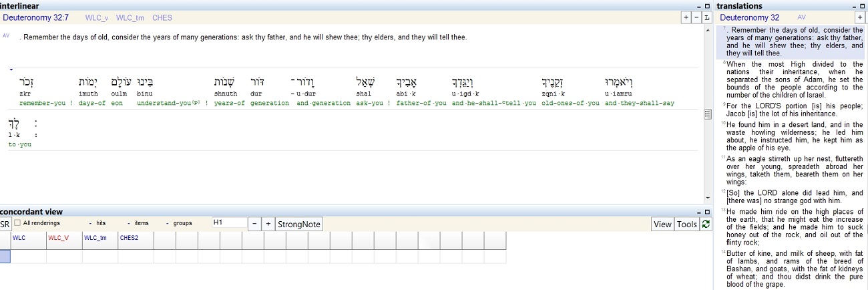Maximize the interlinear panel
The height and width of the screenshot is (290, 868).
[707, 6]
